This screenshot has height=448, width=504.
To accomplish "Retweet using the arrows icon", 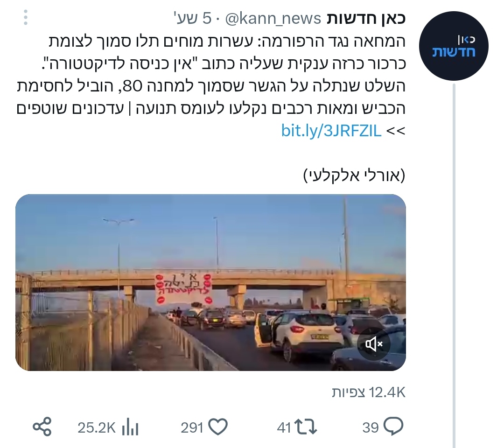I will pyautogui.click(x=306, y=427).
